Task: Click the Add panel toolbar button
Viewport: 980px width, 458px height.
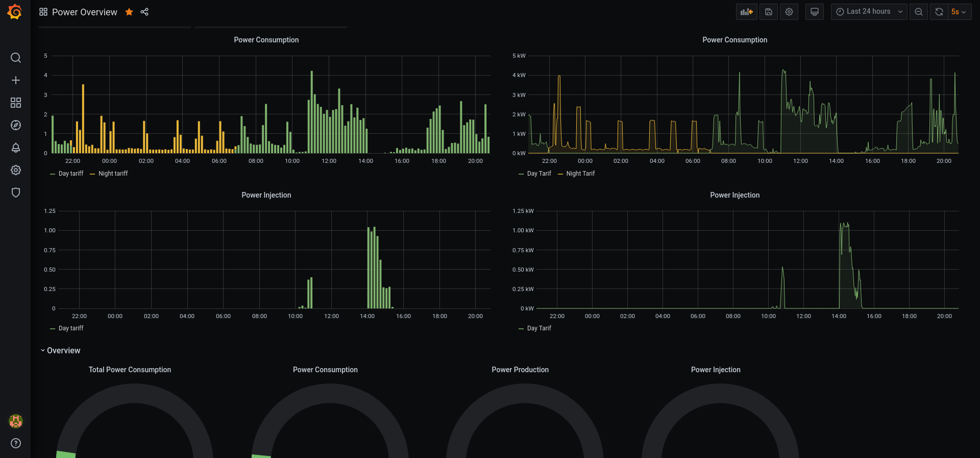Action: pyautogui.click(x=746, y=12)
